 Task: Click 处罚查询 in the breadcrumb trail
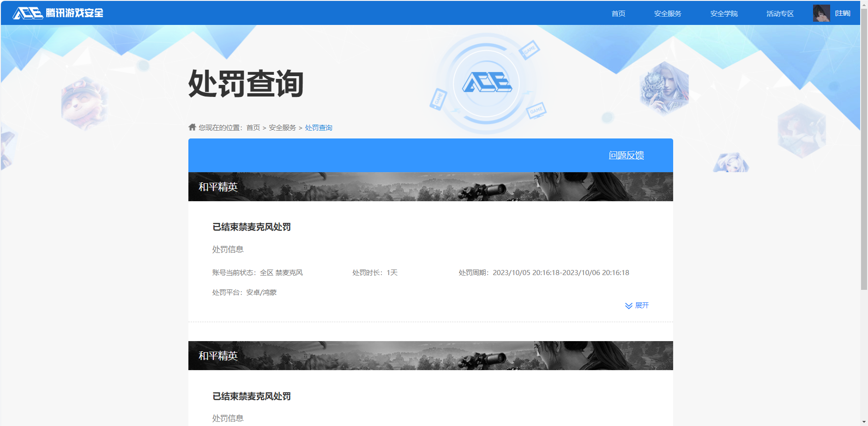319,128
